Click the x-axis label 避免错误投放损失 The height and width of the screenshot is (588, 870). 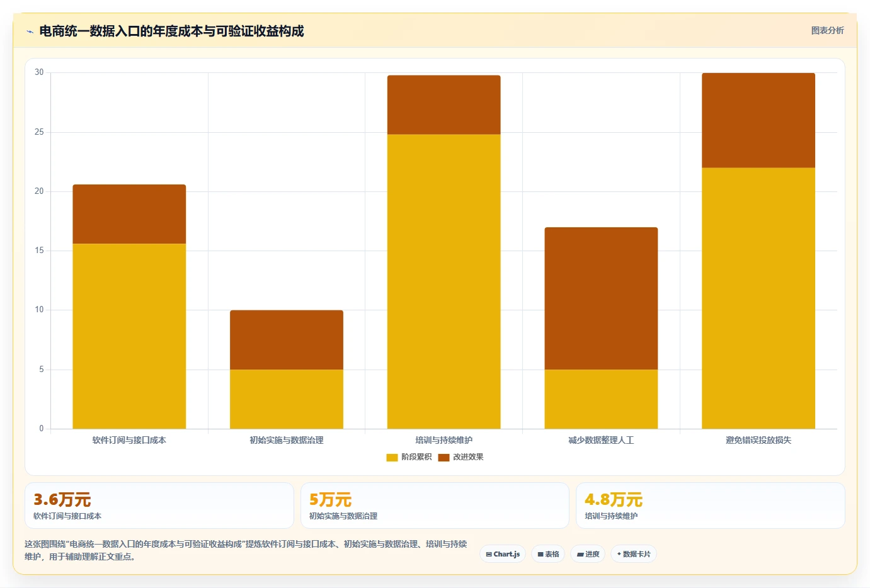point(758,440)
